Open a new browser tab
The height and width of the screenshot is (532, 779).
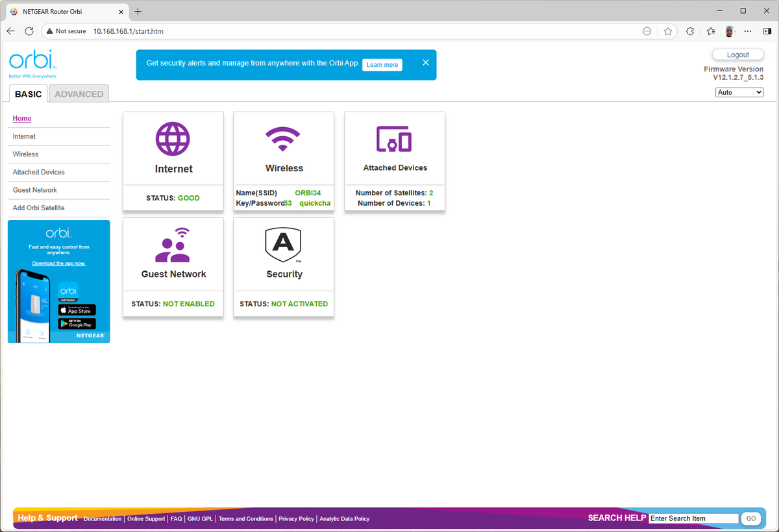[x=138, y=11]
